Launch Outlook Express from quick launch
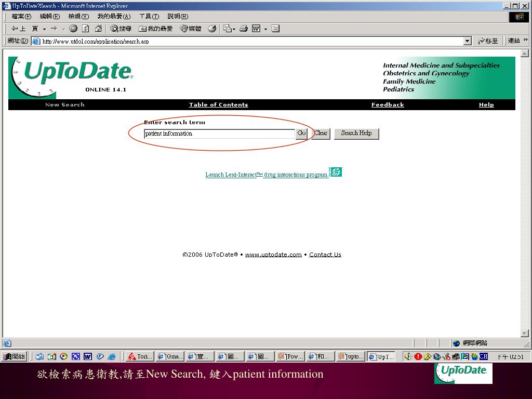 (x=39, y=356)
